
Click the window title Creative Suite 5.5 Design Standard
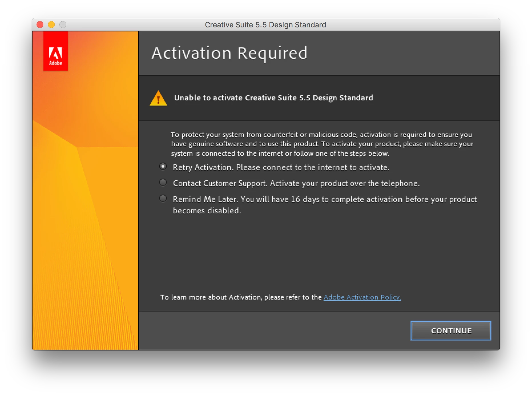[x=265, y=25]
